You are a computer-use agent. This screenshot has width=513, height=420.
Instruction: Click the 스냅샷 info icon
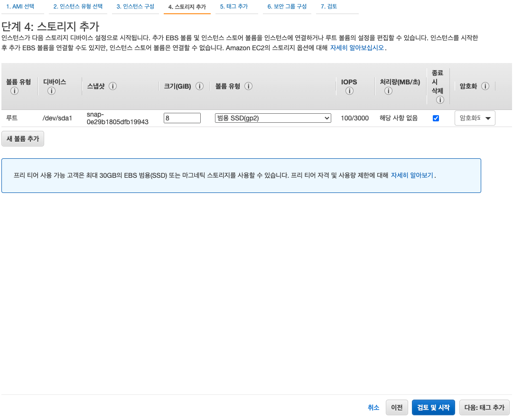point(113,86)
